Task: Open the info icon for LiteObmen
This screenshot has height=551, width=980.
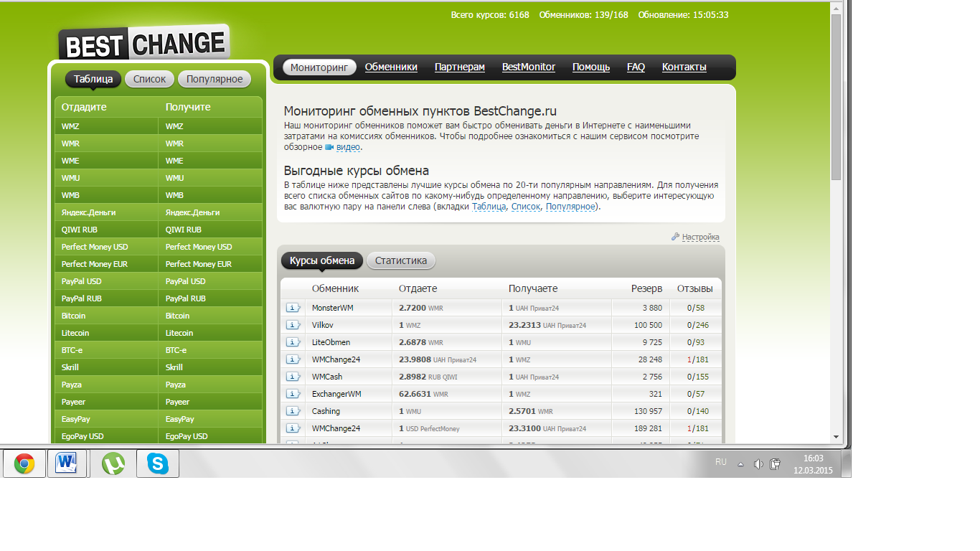Action: point(293,342)
